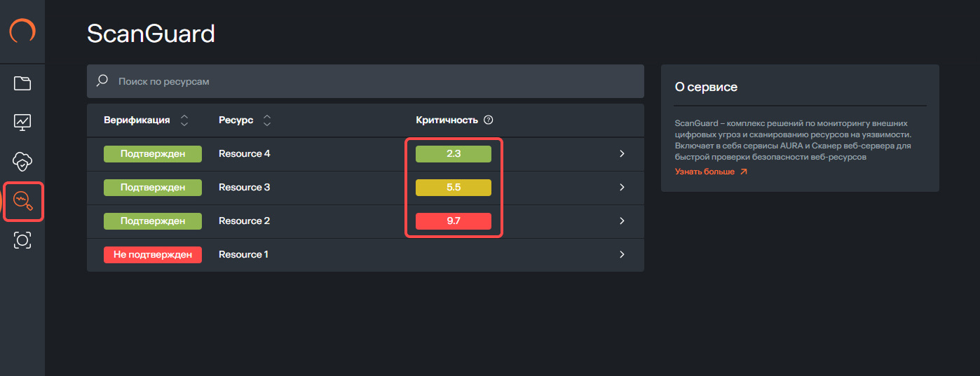
Task: Click the help icon next to Критичность
Action: tap(489, 120)
